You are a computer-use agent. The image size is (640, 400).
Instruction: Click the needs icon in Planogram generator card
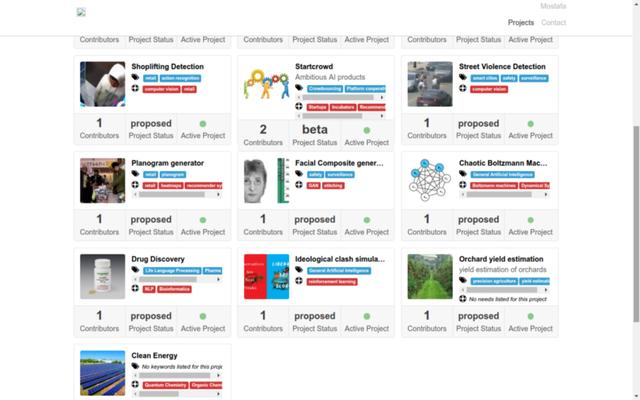tap(136, 185)
